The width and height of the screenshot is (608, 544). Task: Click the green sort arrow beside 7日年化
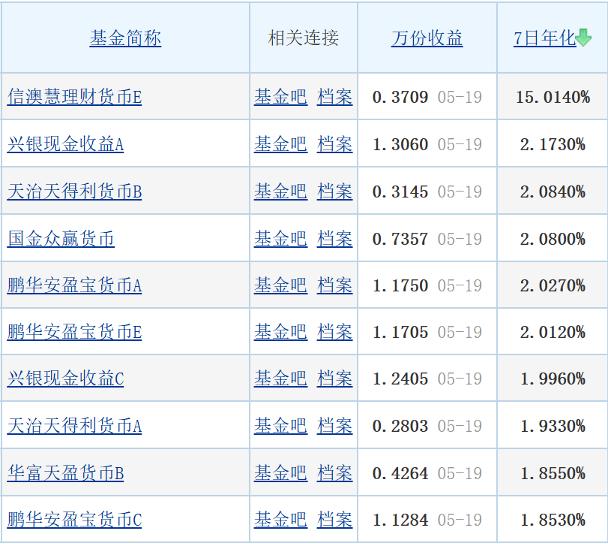point(584,38)
